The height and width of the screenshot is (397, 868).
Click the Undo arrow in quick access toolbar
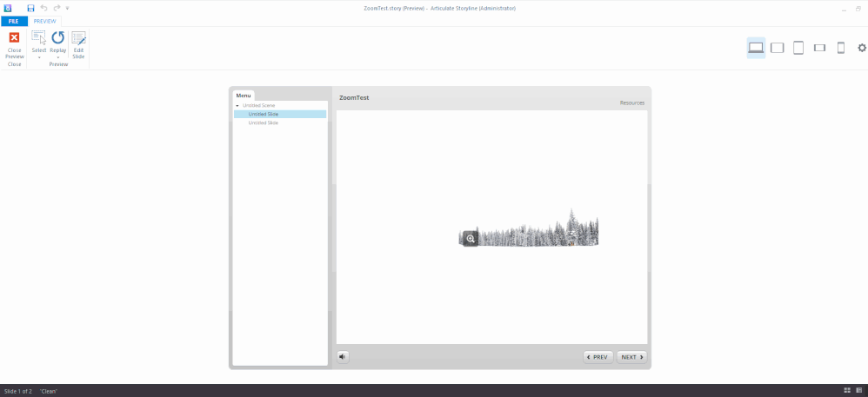tap(44, 8)
